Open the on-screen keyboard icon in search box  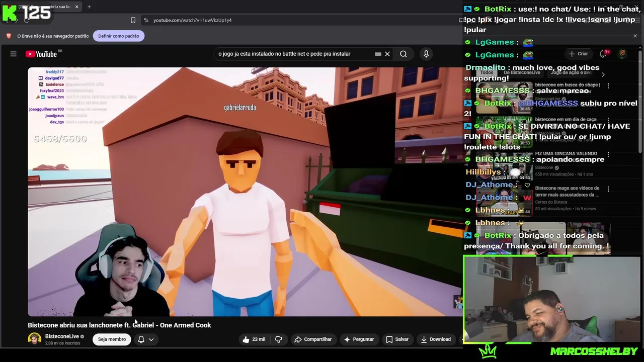[x=378, y=54]
